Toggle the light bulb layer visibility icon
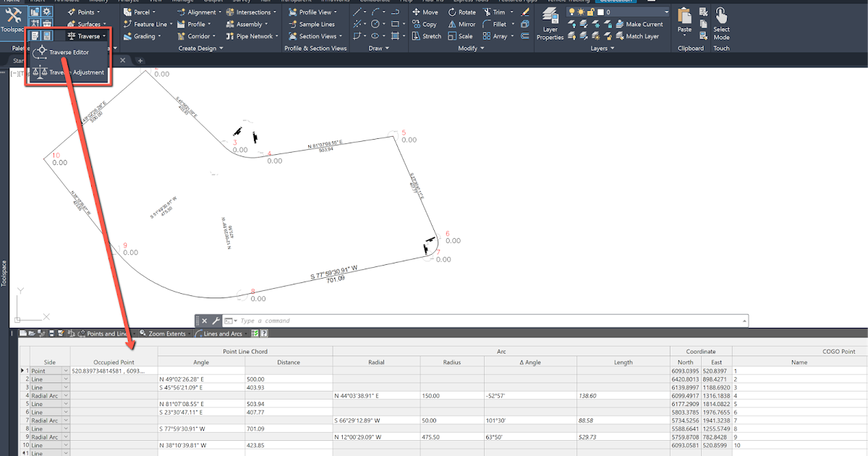This screenshot has width=868, height=456. click(x=571, y=11)
